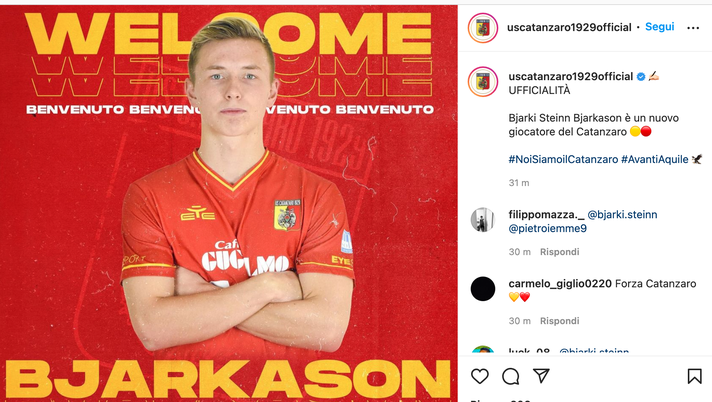Follow the account with Segui
Image resolution: width=712 pixels, height=402 pixels.
[x=659, y=27]
